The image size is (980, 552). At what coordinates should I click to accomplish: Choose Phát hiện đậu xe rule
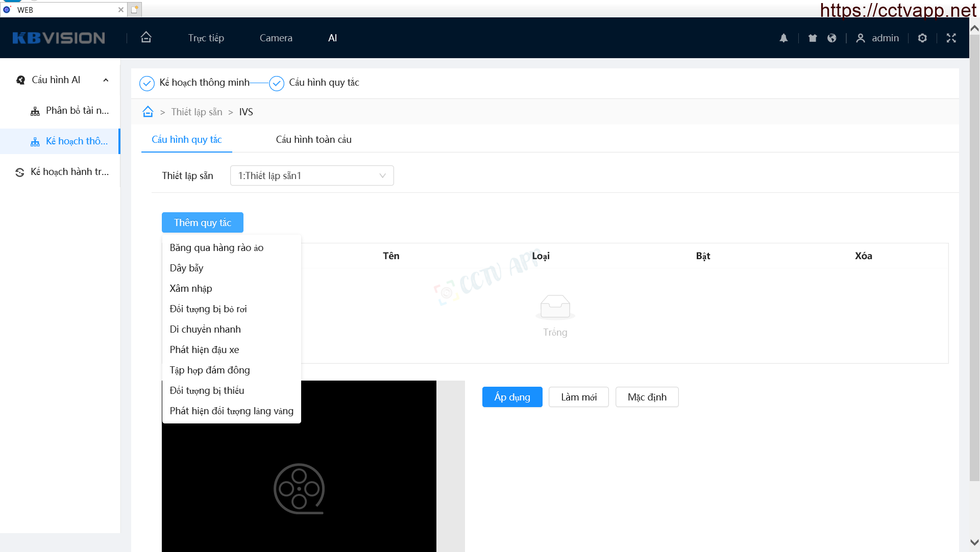[x=204, y=349]
